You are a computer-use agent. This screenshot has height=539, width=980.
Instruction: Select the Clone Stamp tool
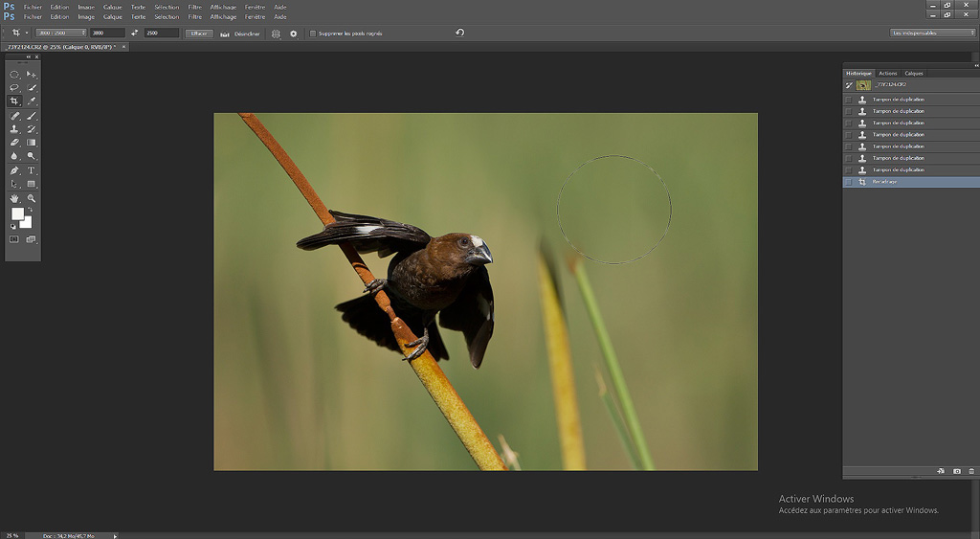pyautogui.click(x=14, y=128)
